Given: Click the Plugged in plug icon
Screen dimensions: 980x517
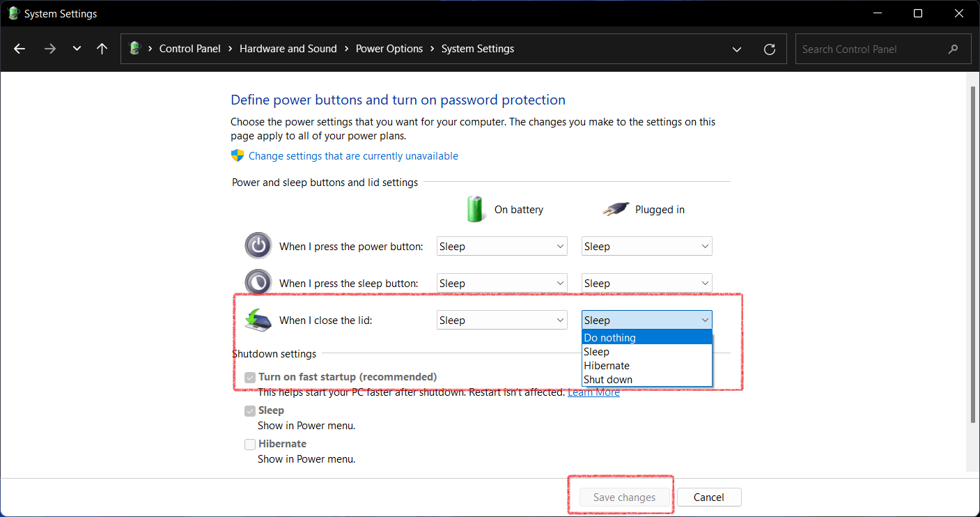Looking at the screenshot, I should [x=615, y=209].
